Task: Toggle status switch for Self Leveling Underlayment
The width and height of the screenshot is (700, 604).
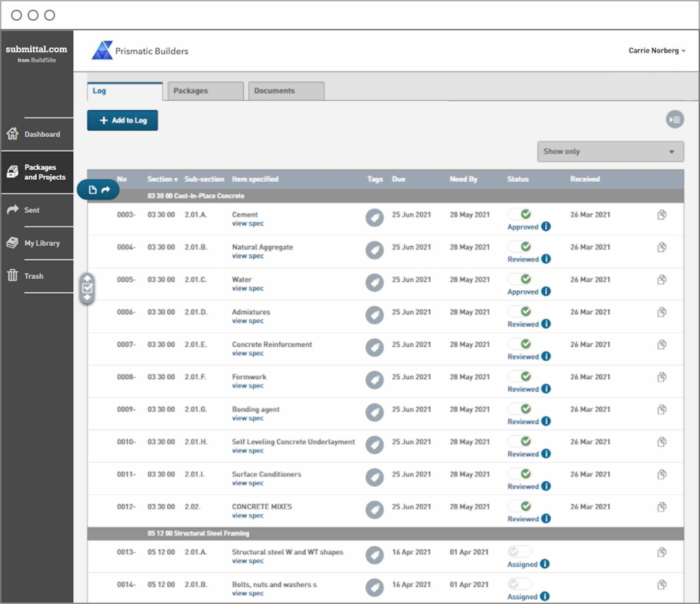Action: [x=519, y=441]
